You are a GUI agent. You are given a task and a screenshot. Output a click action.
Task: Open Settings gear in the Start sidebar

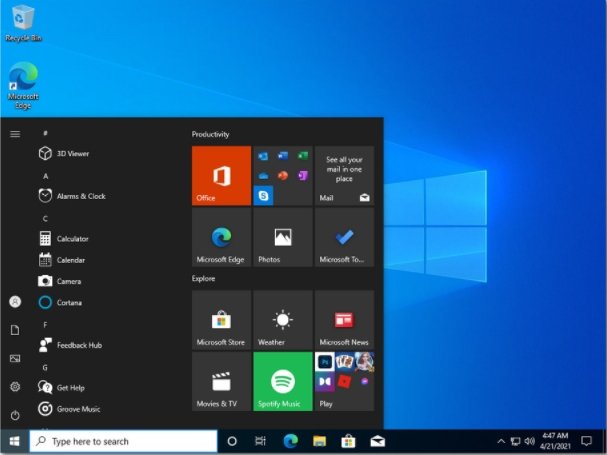pyautogui.click(x=15, y=386)
